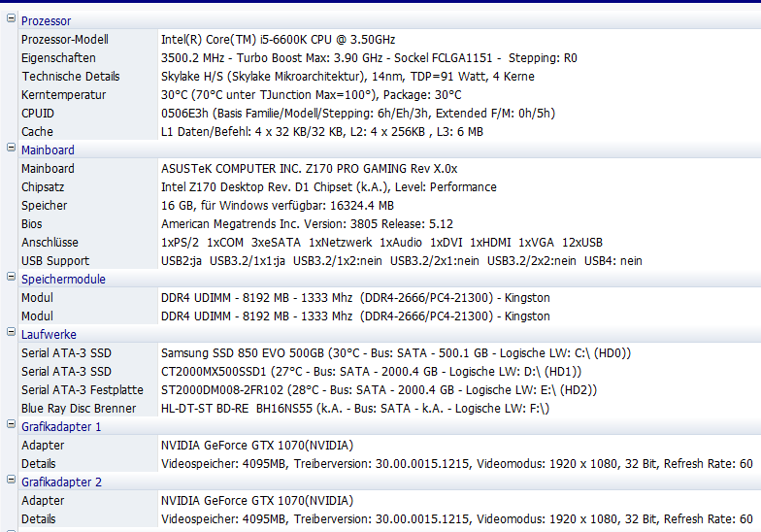Select the Grafikadapter 1 heading

coord(61,427)
